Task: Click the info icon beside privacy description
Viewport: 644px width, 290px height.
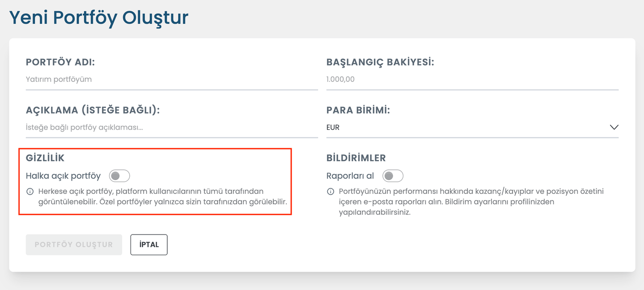Action: (30, 192)
